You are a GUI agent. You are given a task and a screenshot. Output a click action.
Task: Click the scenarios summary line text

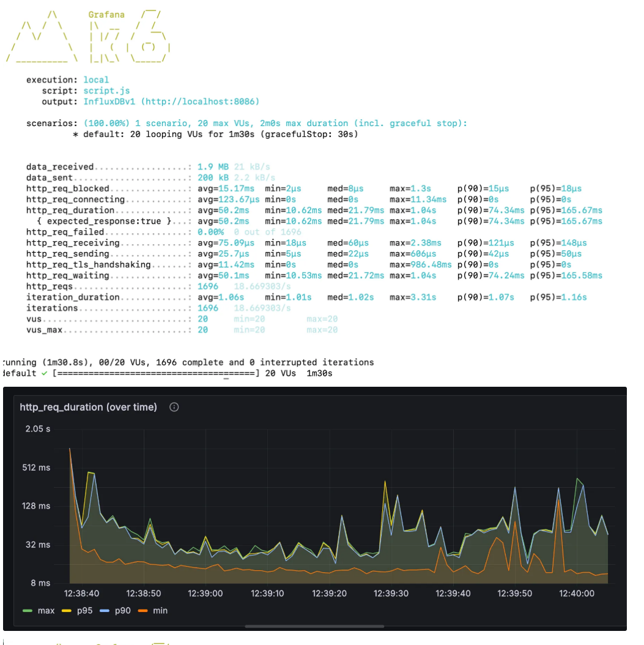click(275, 124)
